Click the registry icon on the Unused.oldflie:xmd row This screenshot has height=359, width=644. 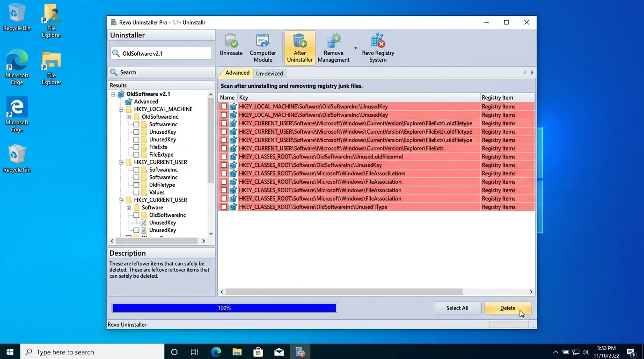233,157
